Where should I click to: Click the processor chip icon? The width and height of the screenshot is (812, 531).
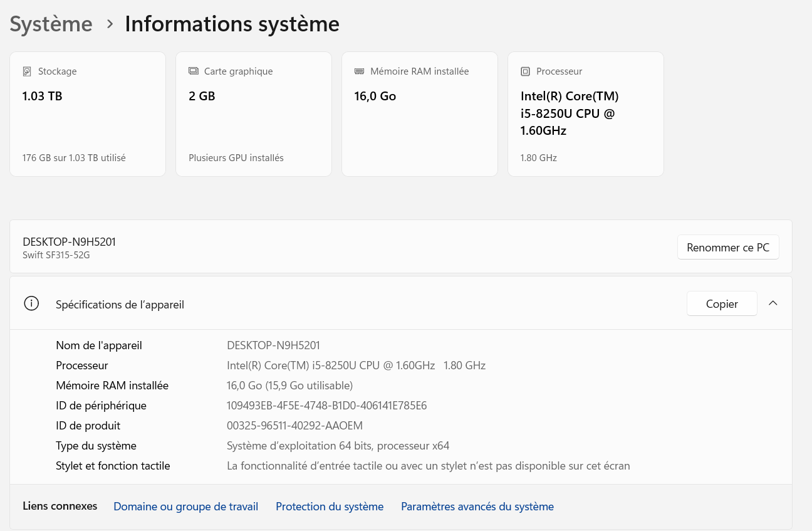[525, 71]
